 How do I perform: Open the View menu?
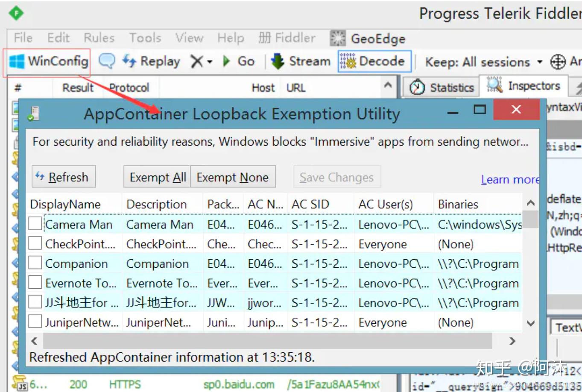(189, 38)
